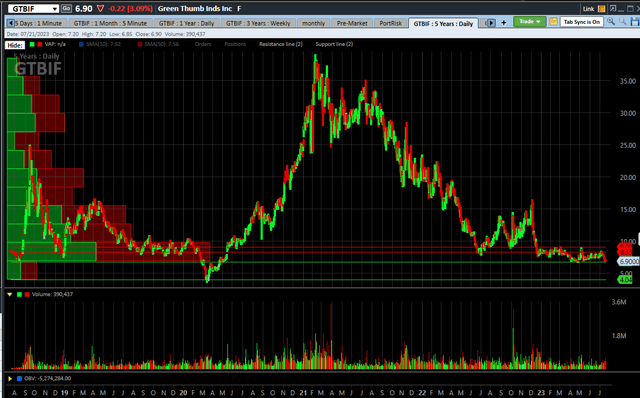Toggle Resistance line (2) in legend
The height and width of the screenshot is (398, 640).
coord(281,44)
